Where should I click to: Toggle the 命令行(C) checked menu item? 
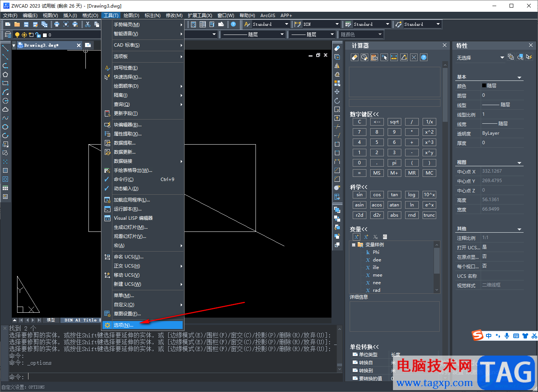point(143,179)
